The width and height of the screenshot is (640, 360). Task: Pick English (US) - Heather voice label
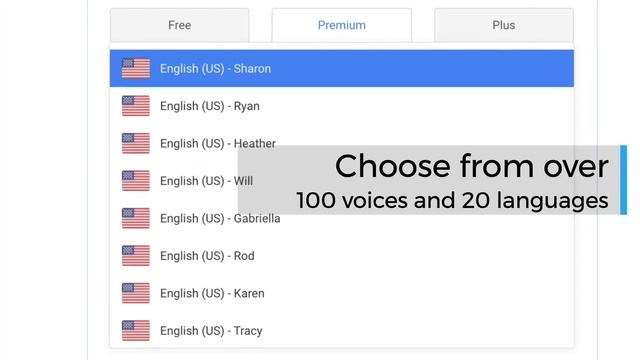[x=218, y=144]
